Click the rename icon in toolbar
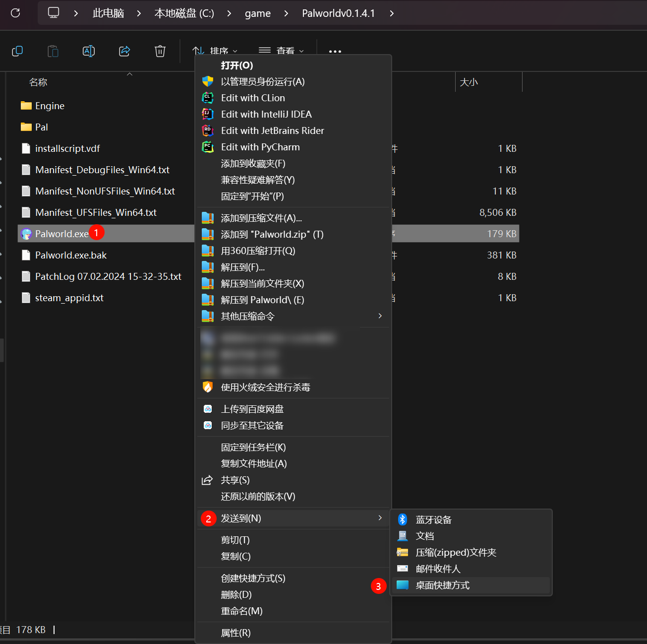 pyautogui.click(x=89, y=51)
